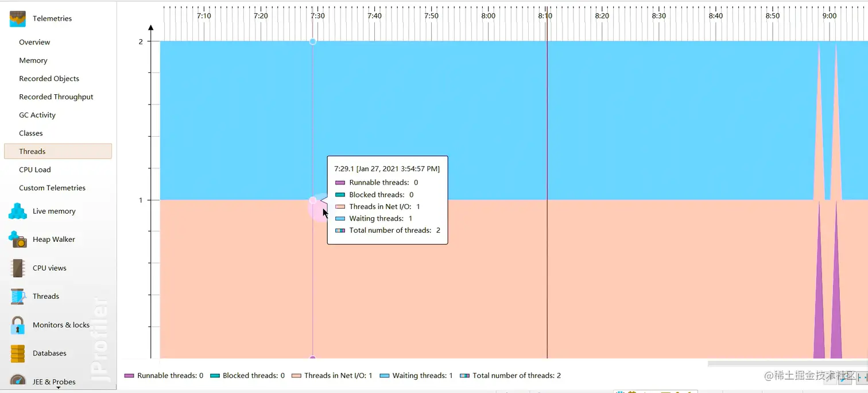The image size is (868, 393).
Task: Select Custom Telemetries item
Action: [x=52, y=188]
